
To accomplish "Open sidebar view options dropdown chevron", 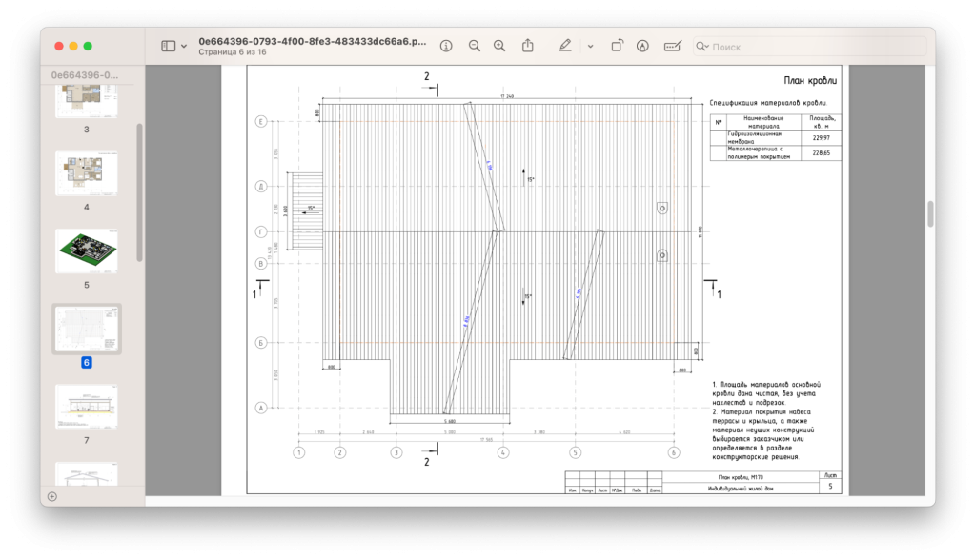I will 184,46.
